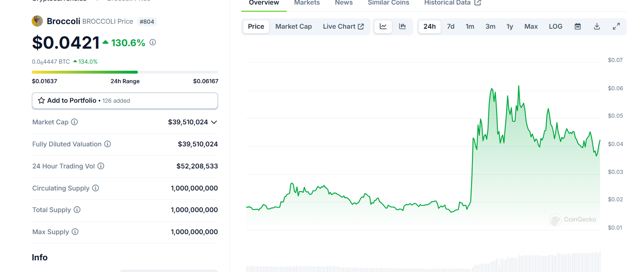Click the $0.0421 price value
Screen dimensions: 644x272
click(66, 43)
